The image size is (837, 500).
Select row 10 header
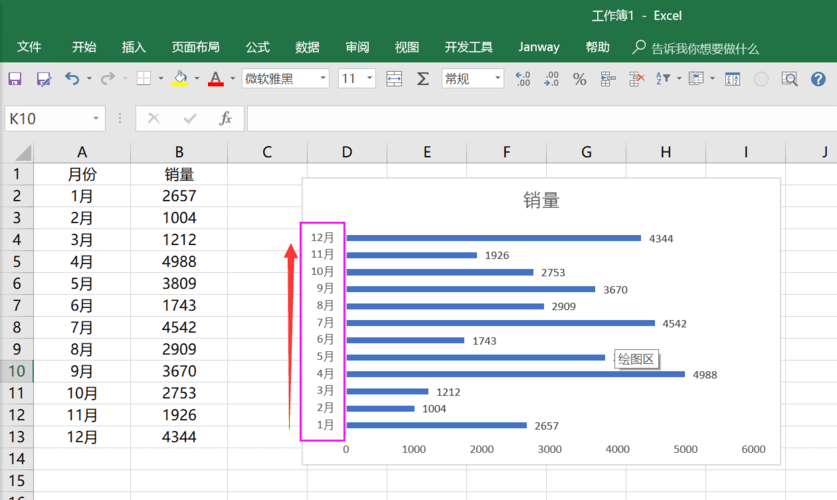tap(17, 371)
